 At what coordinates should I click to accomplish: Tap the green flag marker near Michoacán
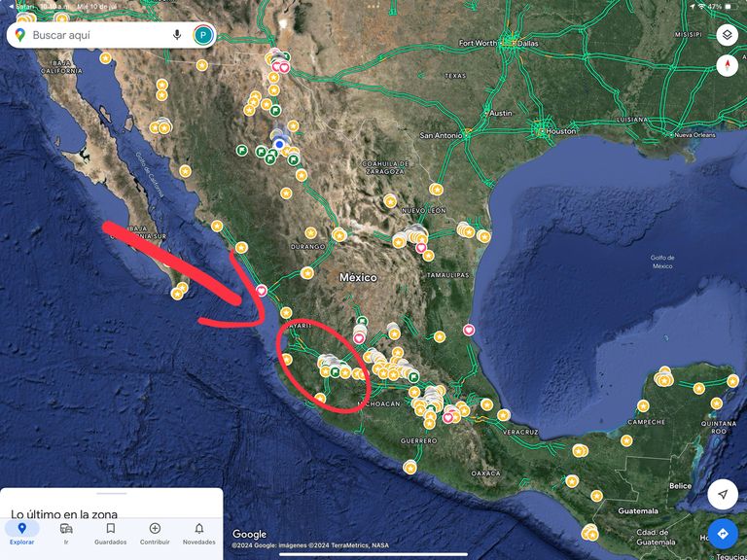coord(413,376)
